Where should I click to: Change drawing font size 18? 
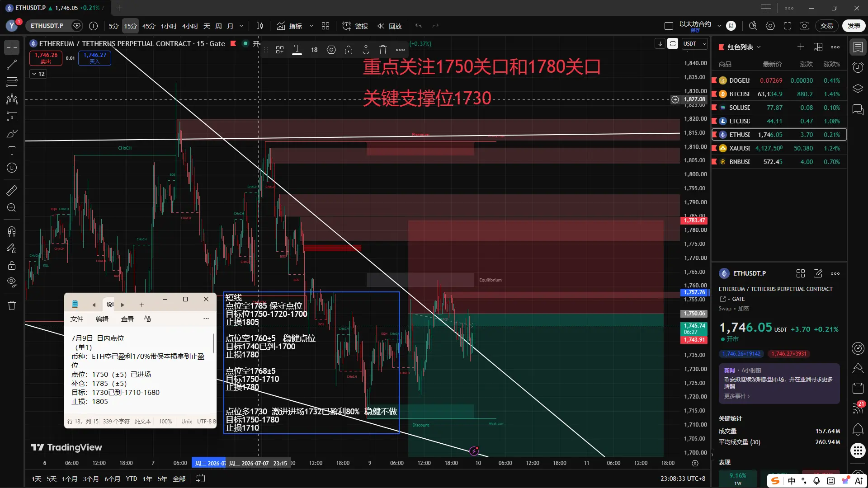point(314,50)
